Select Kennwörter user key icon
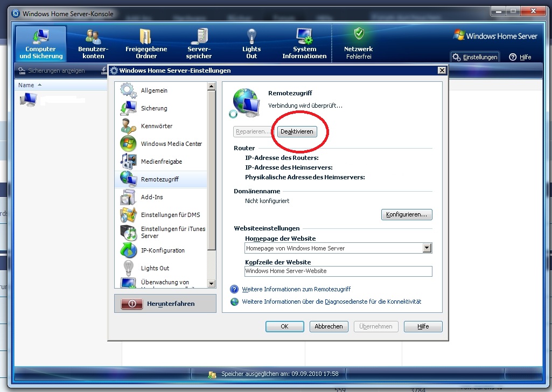 (x=129, y=126)
